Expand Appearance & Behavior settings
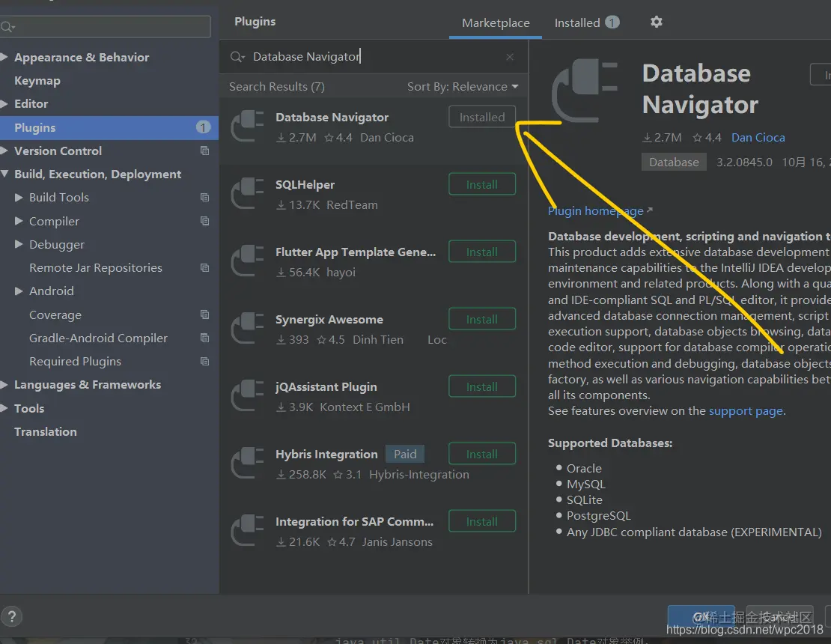This screenshot has height=644, width=831. [x=4, y=57]
